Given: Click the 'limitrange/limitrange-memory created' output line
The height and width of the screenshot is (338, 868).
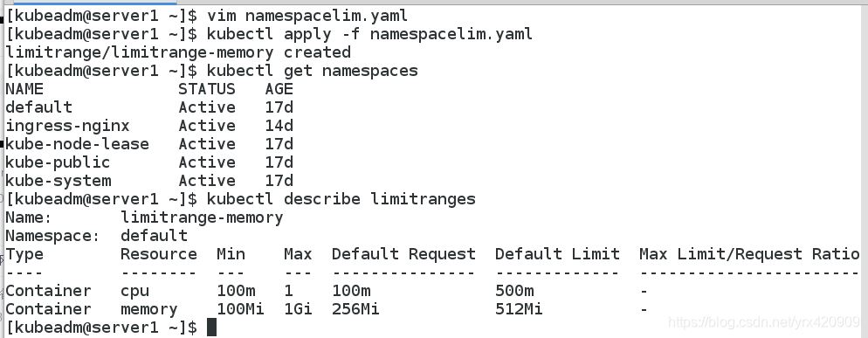Looking at the screenshot, I should [x=177, y=52].
